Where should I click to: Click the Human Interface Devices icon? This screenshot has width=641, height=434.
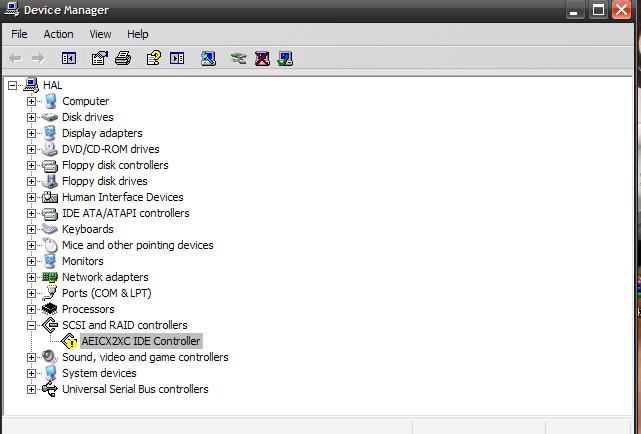[x=50, y=197]
